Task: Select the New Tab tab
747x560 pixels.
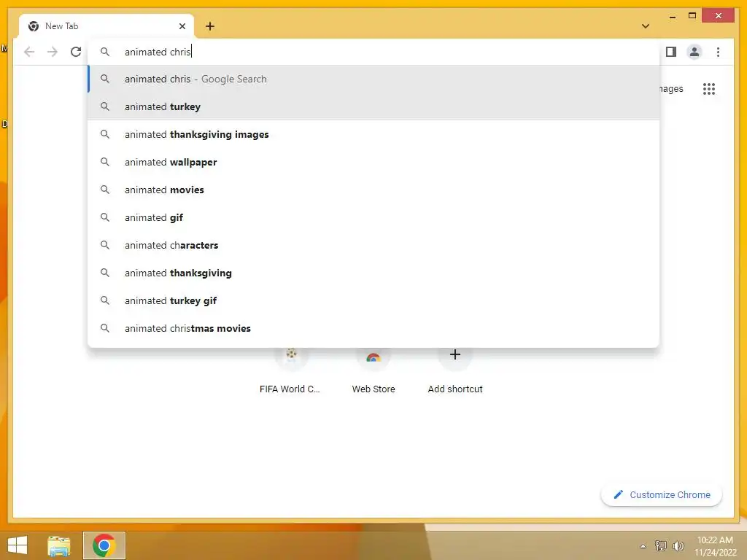Action: click(x=107, y=26)
